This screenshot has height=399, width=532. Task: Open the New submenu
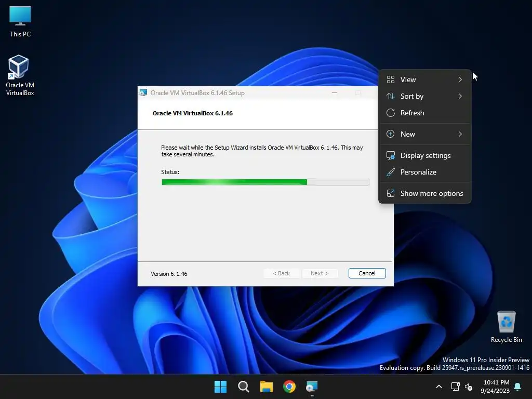[x=424, y=134]
